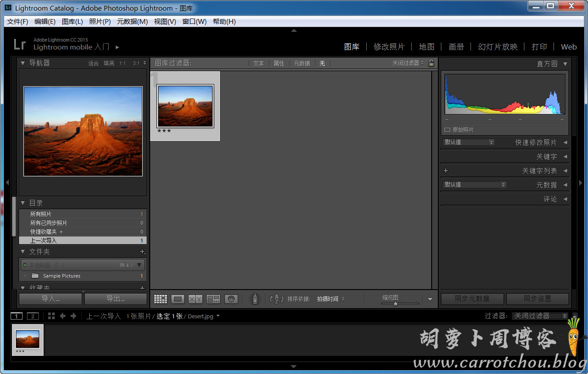Click Lr identity plate logo
This screenshot has width=588, height=374.
(x=20, y=44)
